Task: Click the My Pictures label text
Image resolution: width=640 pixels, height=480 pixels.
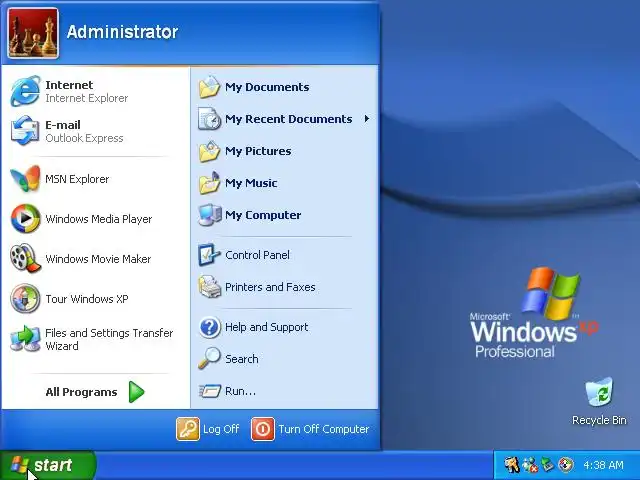Action: [x=258, y=151]
